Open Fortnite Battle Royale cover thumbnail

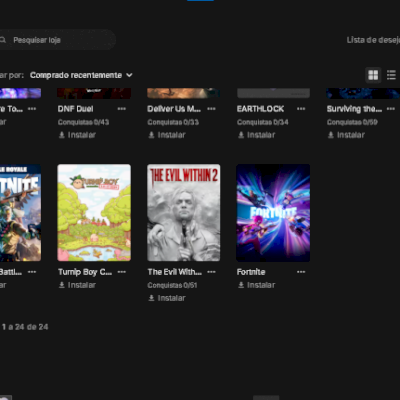click(20, 213)
